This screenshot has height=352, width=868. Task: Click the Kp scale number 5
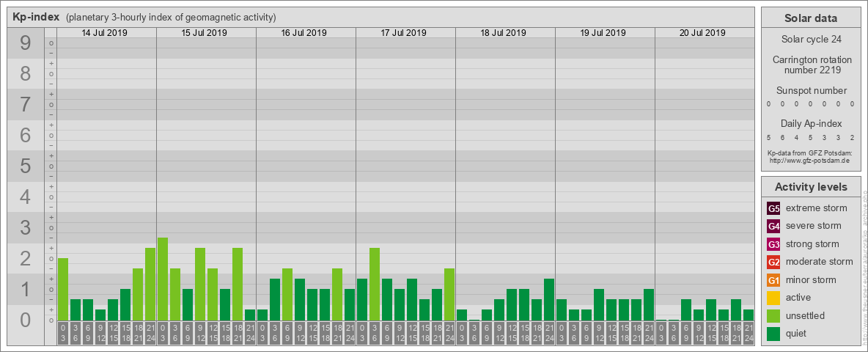[26, 166]
